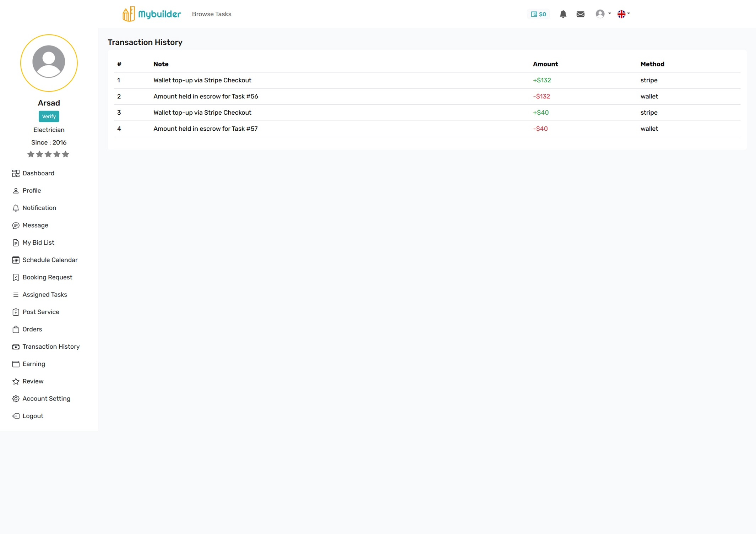
Task: Click the profile avatar picture
Action: pyautogui.click(x=49, y=63)
